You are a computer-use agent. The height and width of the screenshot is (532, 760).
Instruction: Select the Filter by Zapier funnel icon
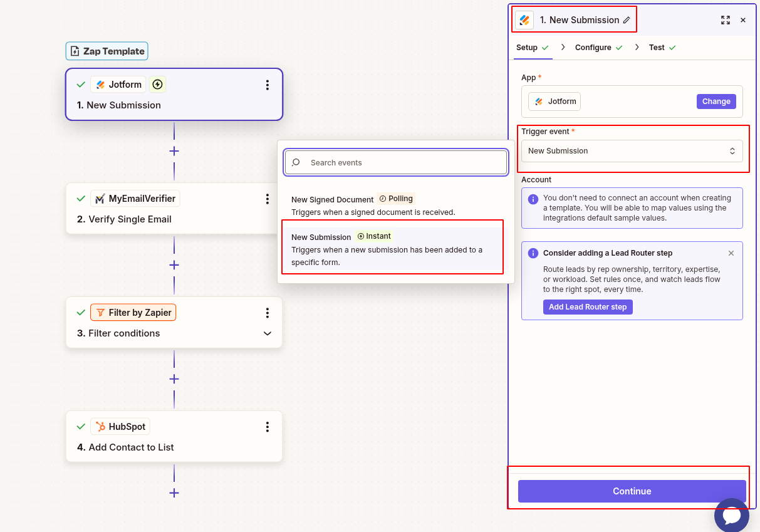pos(100,312)
